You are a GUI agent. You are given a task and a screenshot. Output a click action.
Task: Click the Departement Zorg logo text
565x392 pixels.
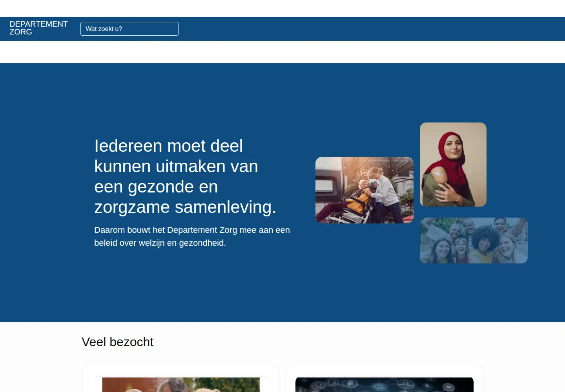(x=38, y=28)
